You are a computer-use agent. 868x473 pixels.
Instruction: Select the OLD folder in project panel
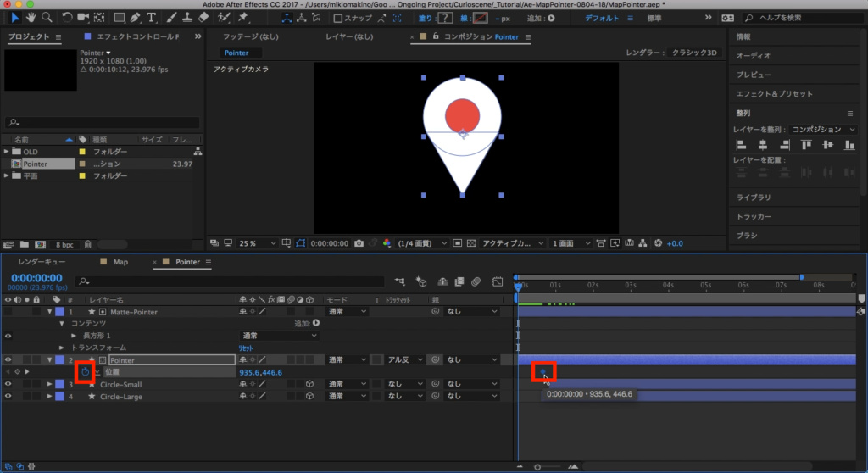point(31,152)
